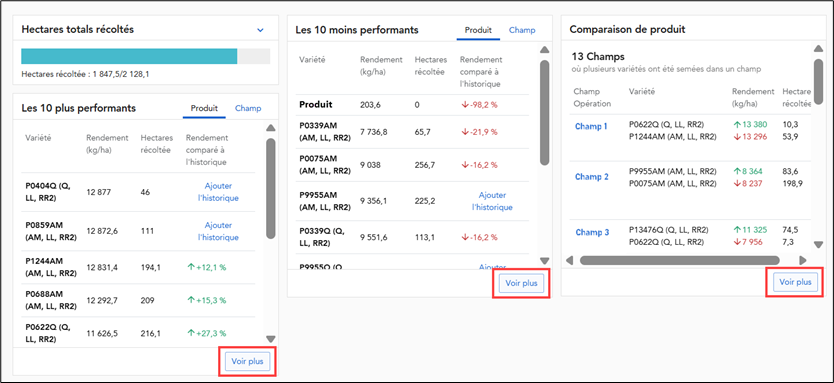
Task: Click Voir plus under Comparaison de produit
Action: point(795,282)
